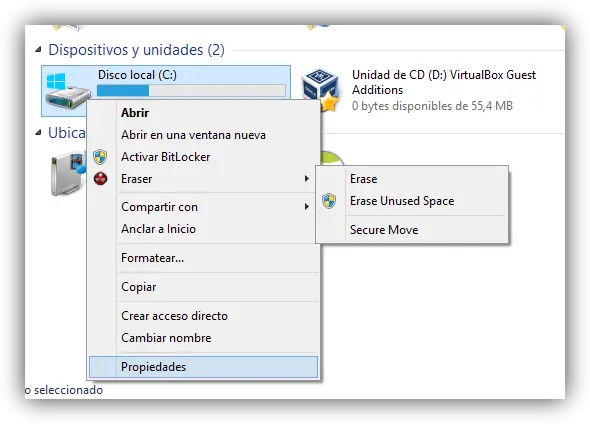
Task: Collapse the Dispositivos y unidades group arrow
Action: [x=38, y=50]
